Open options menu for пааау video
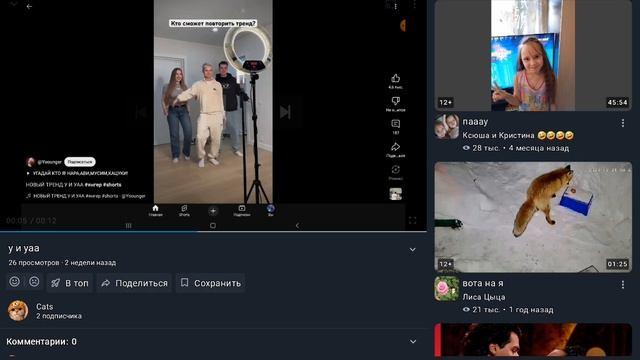Viewport: 640px width, 360px height. pyautogui.click(x=622, y=123)
